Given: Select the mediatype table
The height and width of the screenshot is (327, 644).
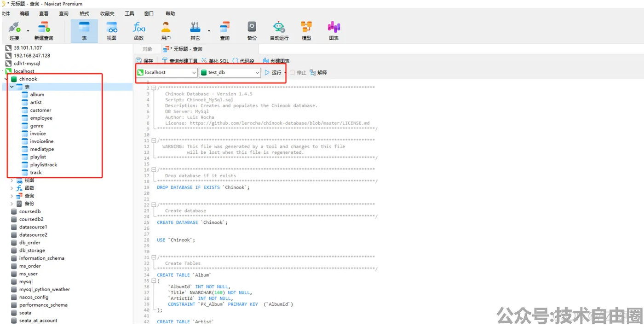Looking at the screenshot, I should (42, 149).
